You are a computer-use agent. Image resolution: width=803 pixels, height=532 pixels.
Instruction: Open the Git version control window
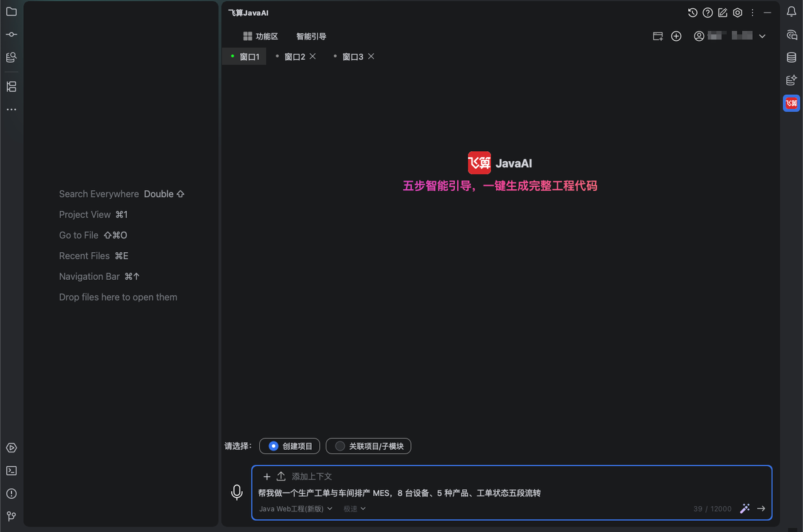coord(11,516)
